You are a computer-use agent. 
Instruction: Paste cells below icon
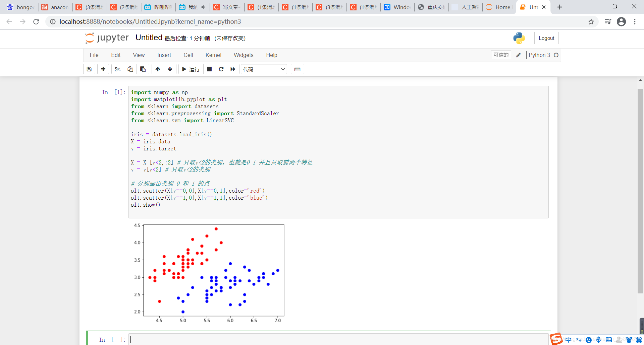(x=143, y=69)
